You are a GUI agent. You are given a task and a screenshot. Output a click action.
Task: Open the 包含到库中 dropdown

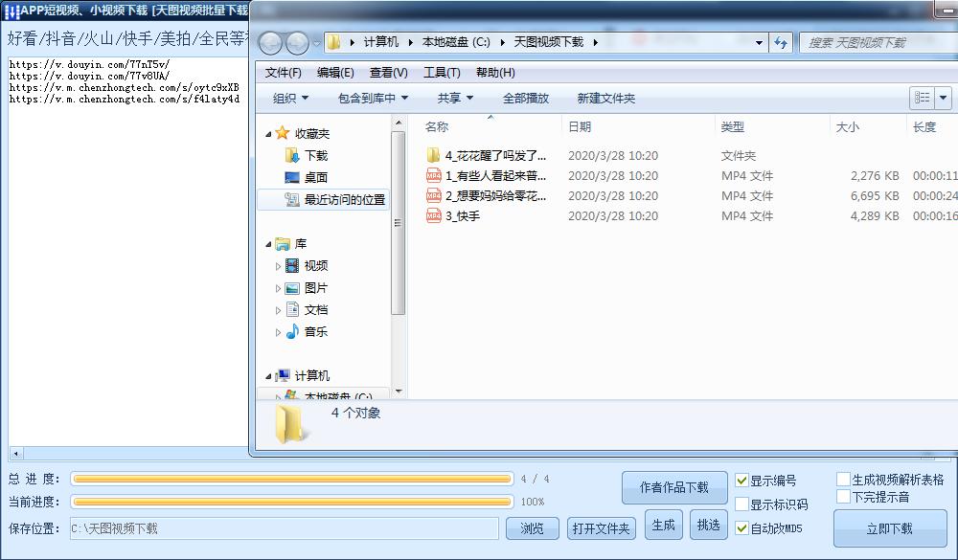click(373, 98)
